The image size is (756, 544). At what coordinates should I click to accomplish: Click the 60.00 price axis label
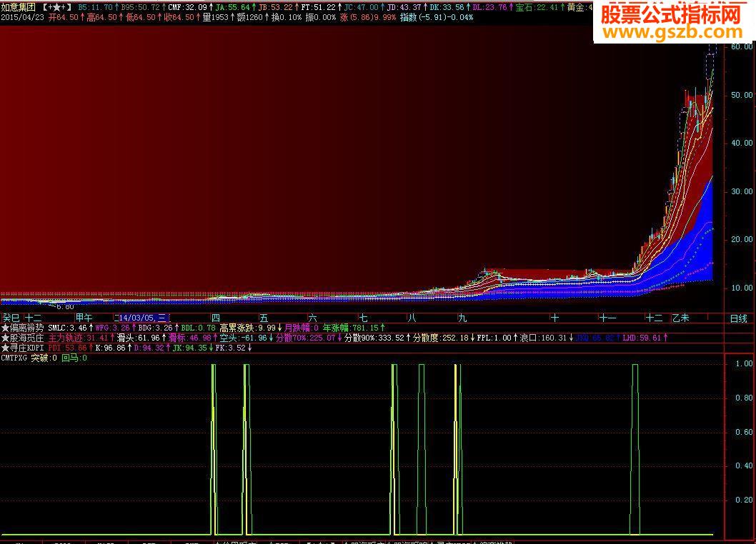(x=741, y=46)
